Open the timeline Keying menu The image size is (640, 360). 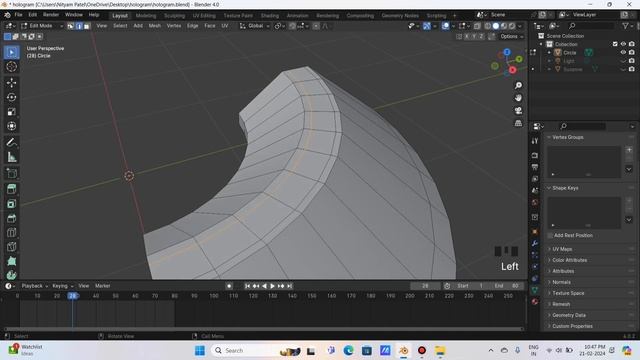tap(63, 286)
